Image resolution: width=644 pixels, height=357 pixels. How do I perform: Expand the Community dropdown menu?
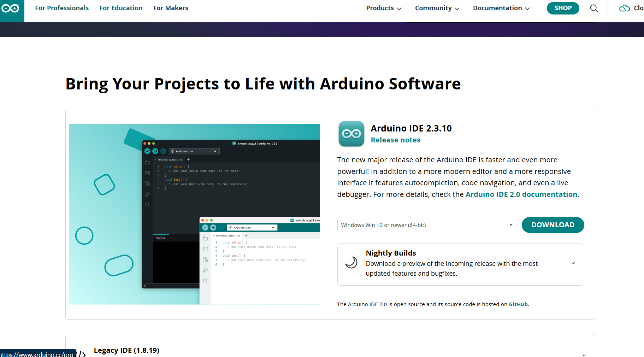[x=437, y=8]
